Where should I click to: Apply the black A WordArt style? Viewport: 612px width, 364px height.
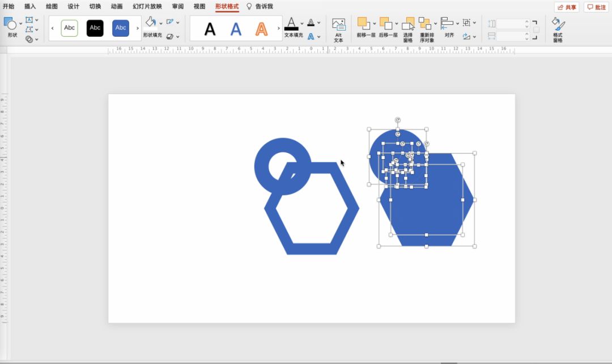tap(210, 29)
